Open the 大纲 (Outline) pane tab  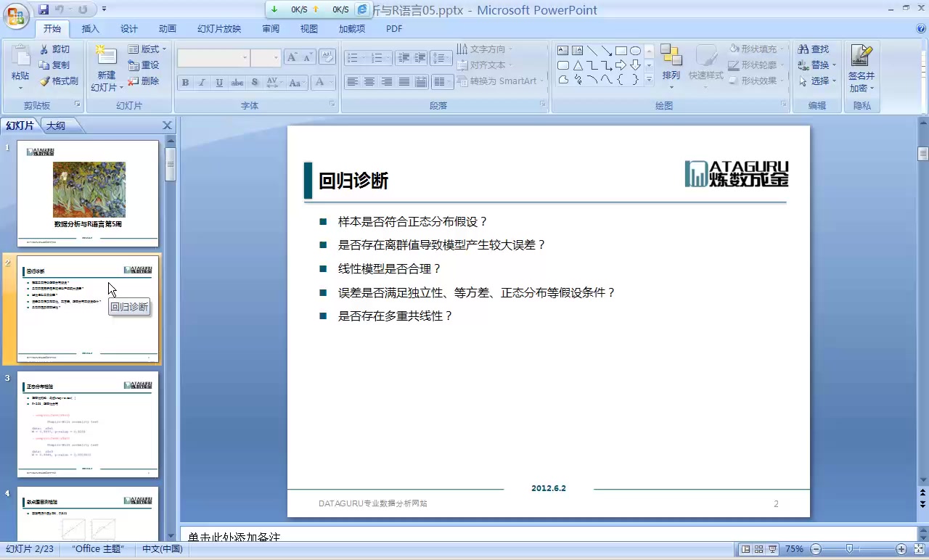tap(56, 125)
